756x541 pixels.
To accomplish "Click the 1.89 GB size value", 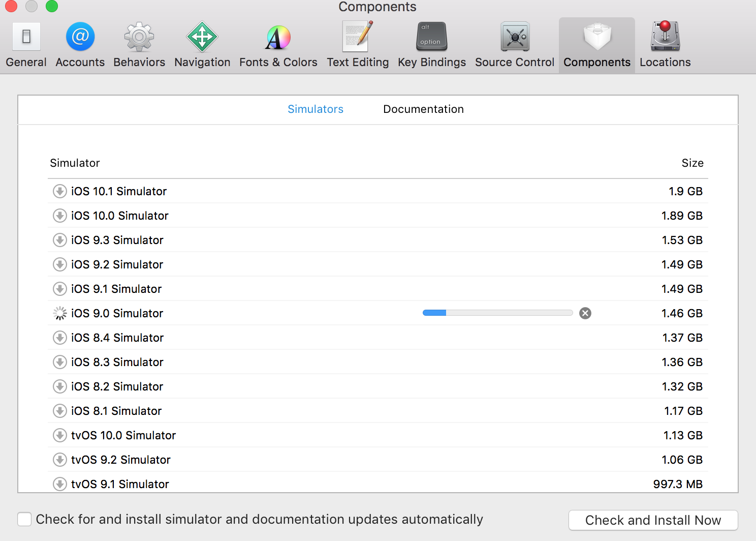I will pos(682,216).
